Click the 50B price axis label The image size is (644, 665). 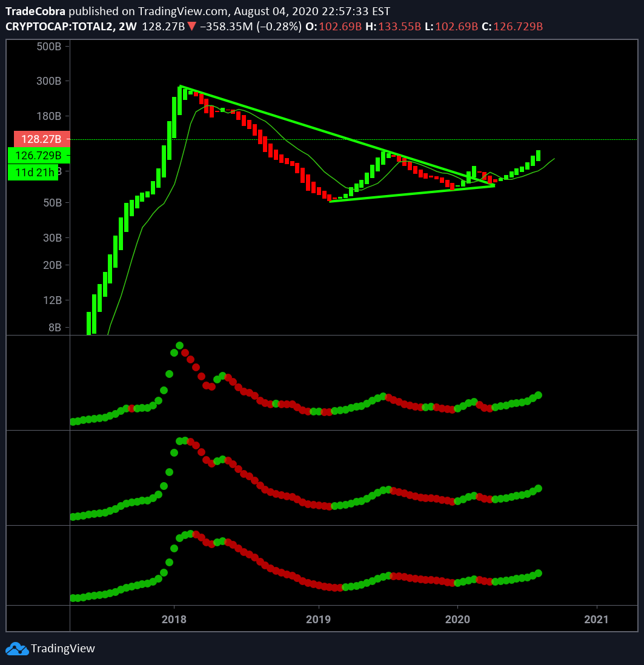point(52,203)
